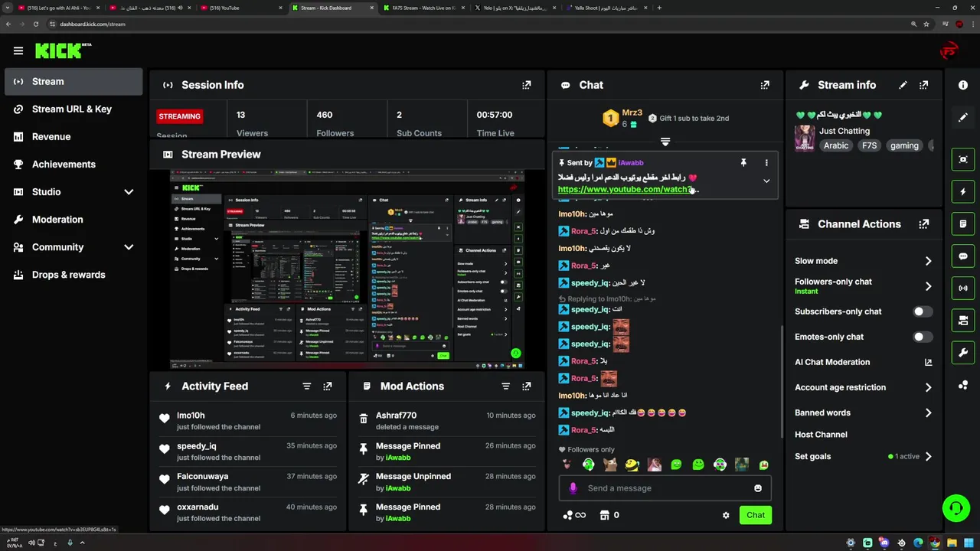Pop out the Session Info panel
980x551 pixels.
pyautogui.click(x=526, y=85)
